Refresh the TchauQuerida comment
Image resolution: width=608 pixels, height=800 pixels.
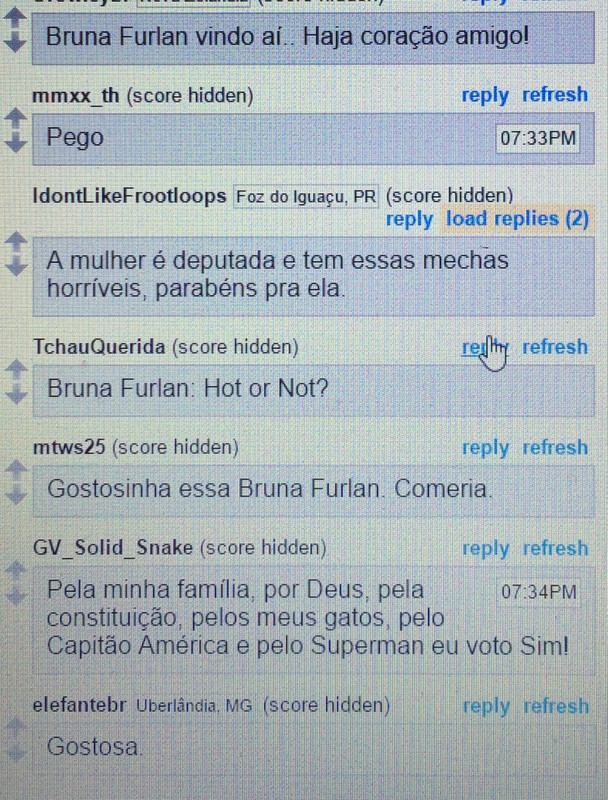[554, 347]
